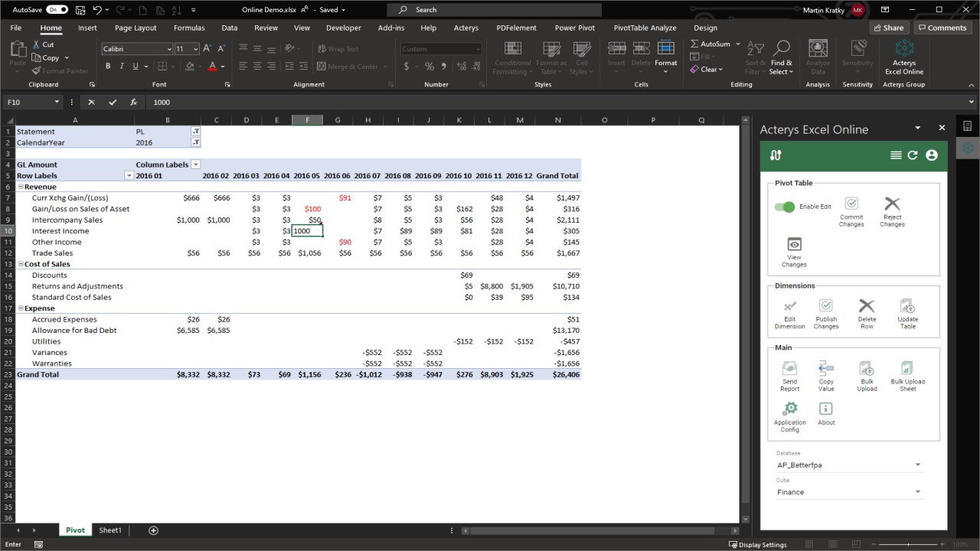The width and height of the screenshot is (980, 551).
Task: Click the Cut command
Action: point(43,44)
